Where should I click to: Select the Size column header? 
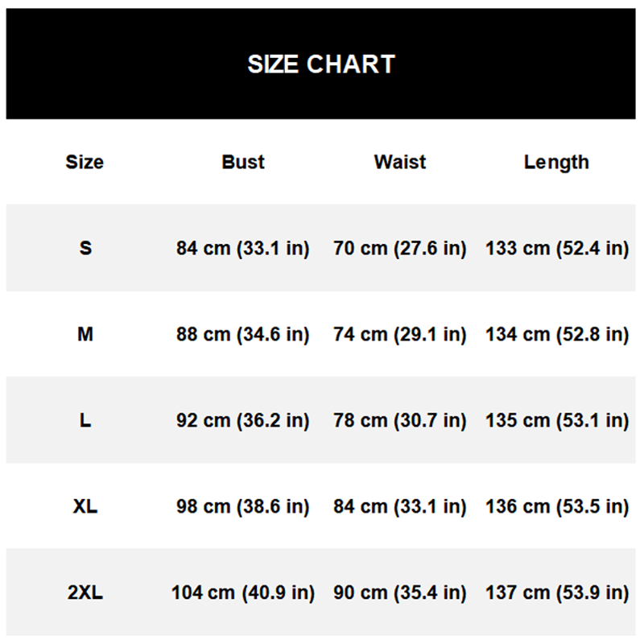[85, 162]
